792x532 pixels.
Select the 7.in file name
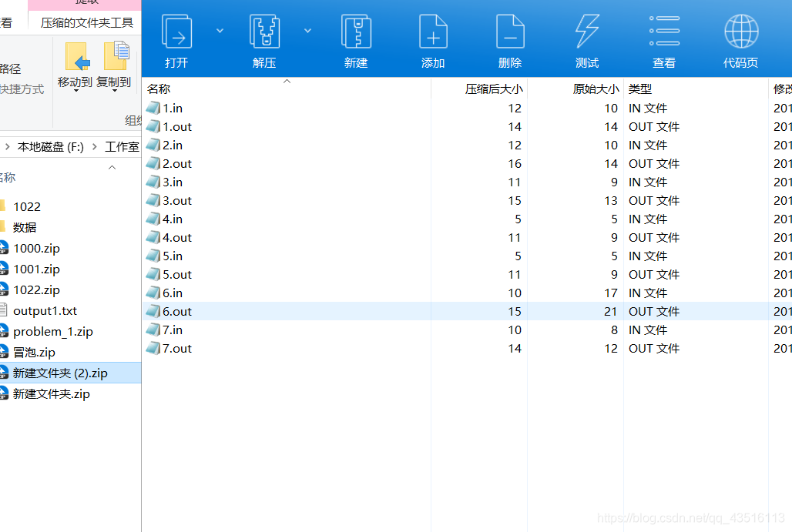tap(173, 330)
